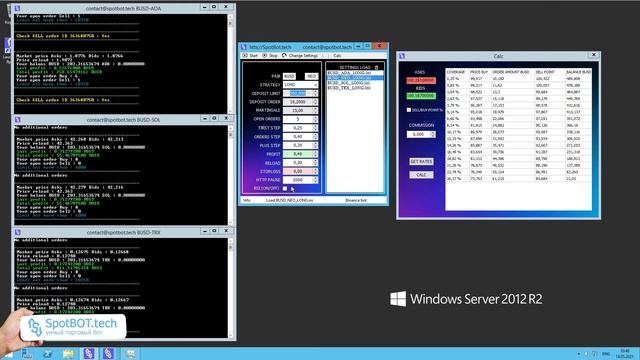Viewport: 640px width, 360px height.
Task: Click the BUSD-SOL console vertical scrollbar
Action: coord(230,176)
